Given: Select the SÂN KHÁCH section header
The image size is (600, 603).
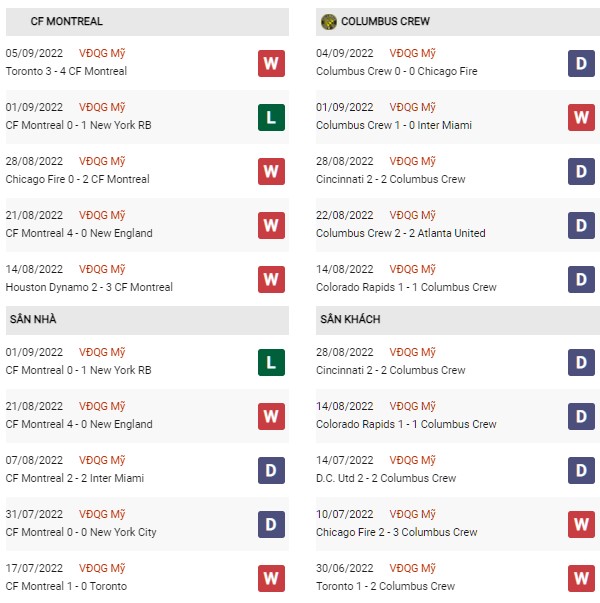Looking at the screenshot, I should point(458,320).
